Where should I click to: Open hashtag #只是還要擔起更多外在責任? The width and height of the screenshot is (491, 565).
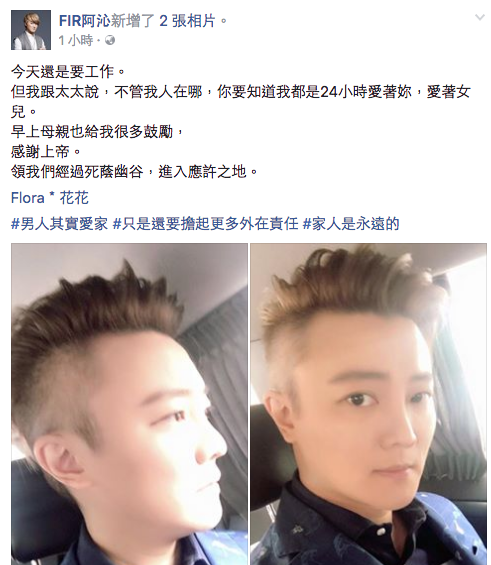tap(206, 224)
